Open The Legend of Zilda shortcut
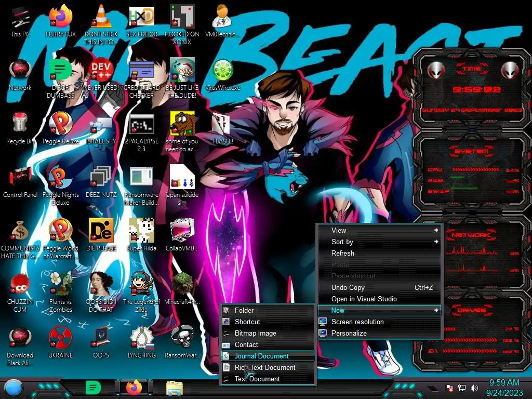 click(x=142, y=292)
